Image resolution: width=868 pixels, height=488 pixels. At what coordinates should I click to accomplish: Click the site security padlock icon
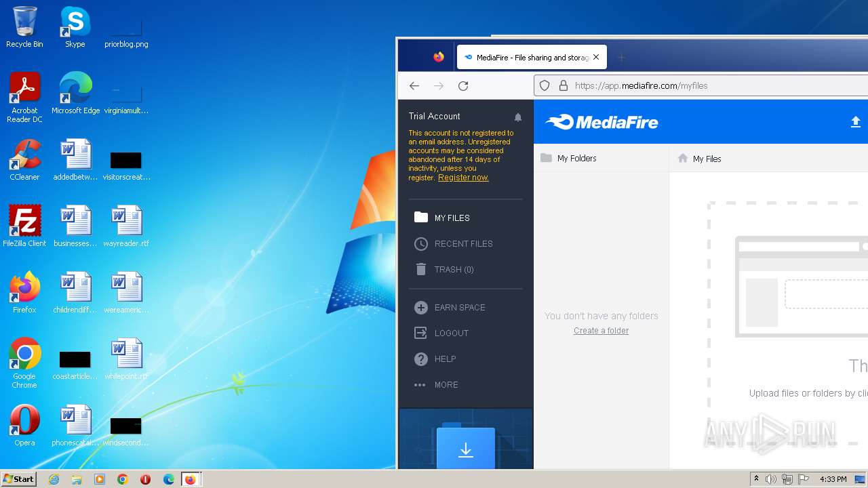point(563,86)
